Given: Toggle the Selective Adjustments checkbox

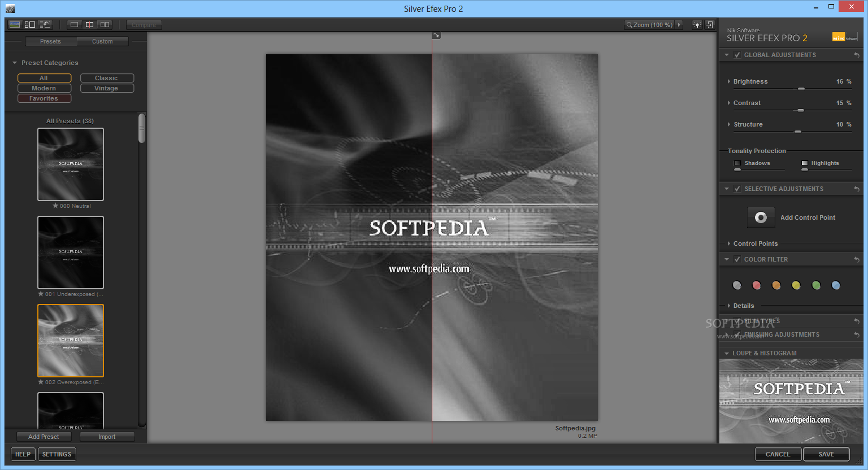Looking at the screenshot, I should 737,189.
